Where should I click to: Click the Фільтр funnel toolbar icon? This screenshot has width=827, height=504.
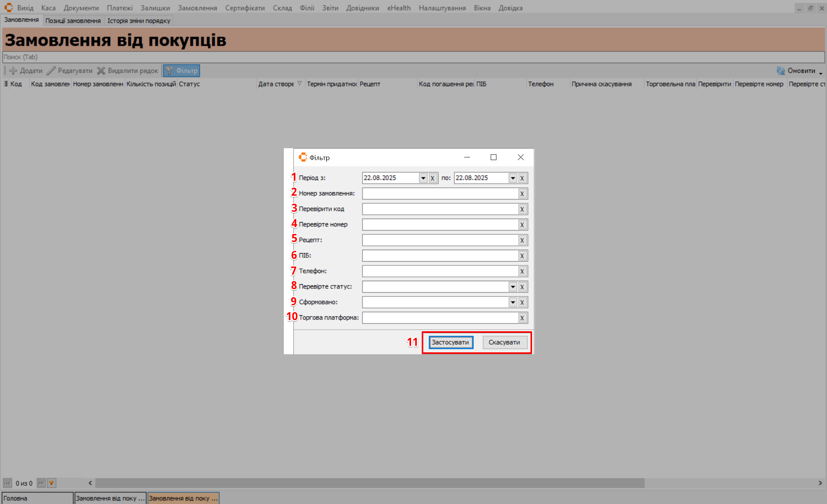[x=169, y=71]
